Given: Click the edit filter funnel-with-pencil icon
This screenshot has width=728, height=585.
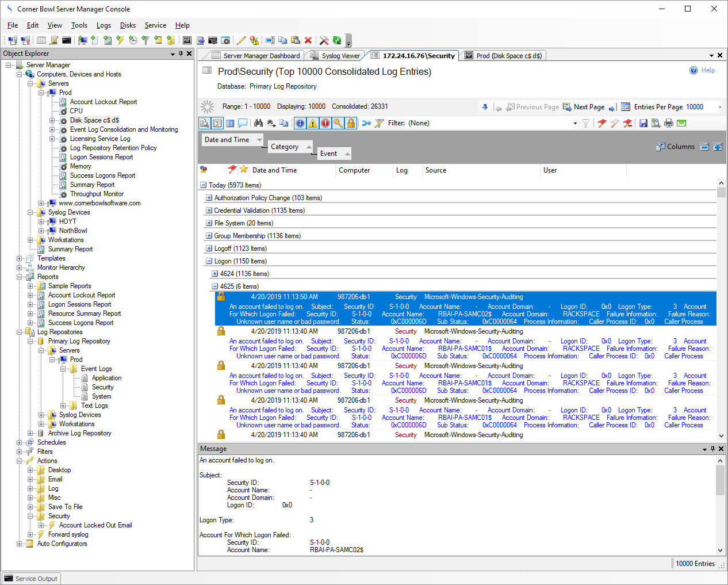Looking at the screenshot, I should click(x=379, y=123).
